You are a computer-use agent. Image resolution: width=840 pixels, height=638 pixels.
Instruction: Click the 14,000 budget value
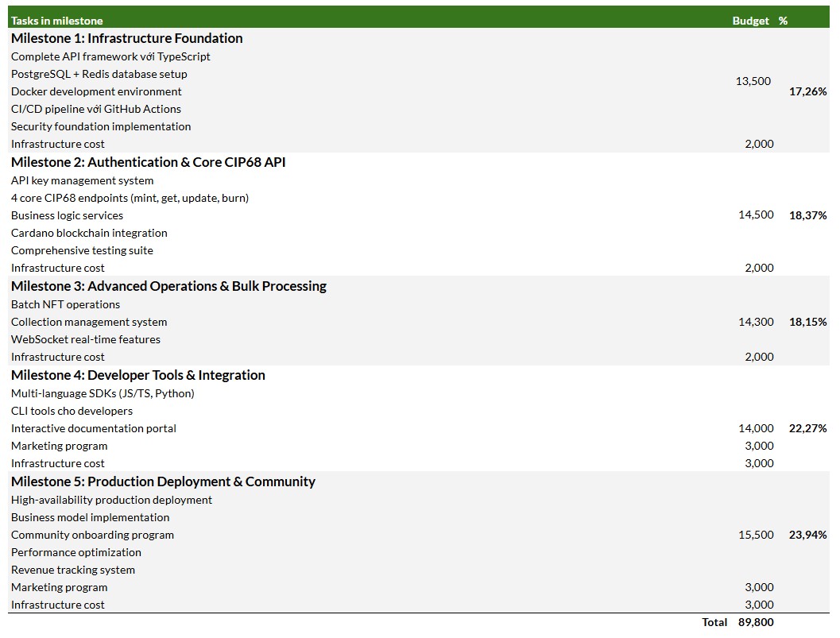tap(756, 428)
